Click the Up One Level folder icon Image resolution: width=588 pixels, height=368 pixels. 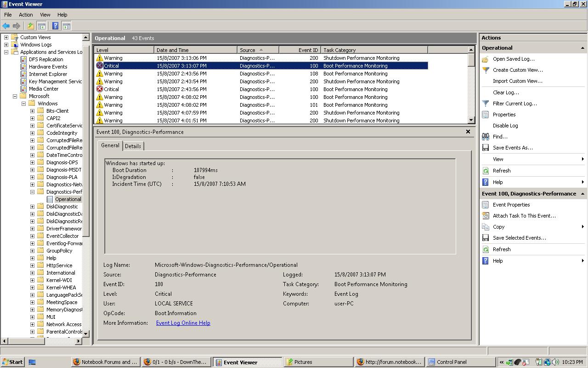pos(31,26)
